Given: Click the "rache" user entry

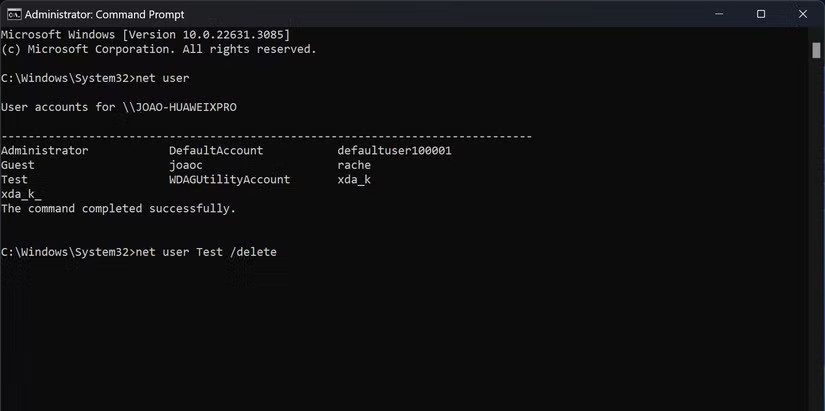Looking at the screenshot, I should (x=354, y=165).
